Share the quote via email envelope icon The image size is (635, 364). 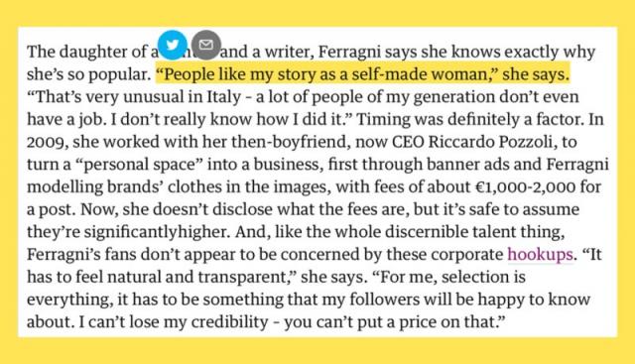[206, 45]
